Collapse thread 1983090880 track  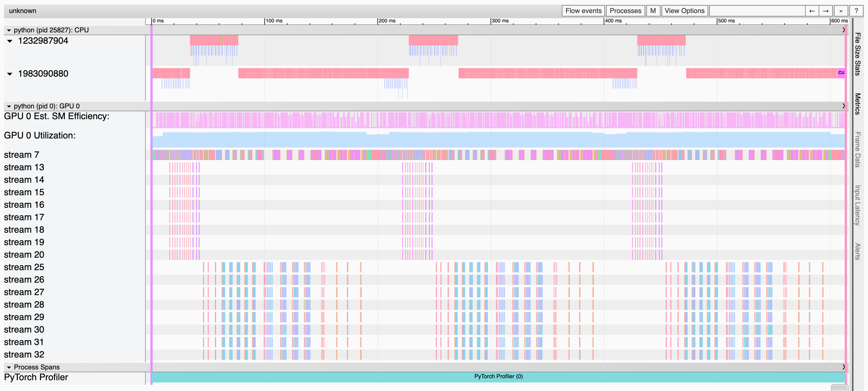click(x=10, y=74)
